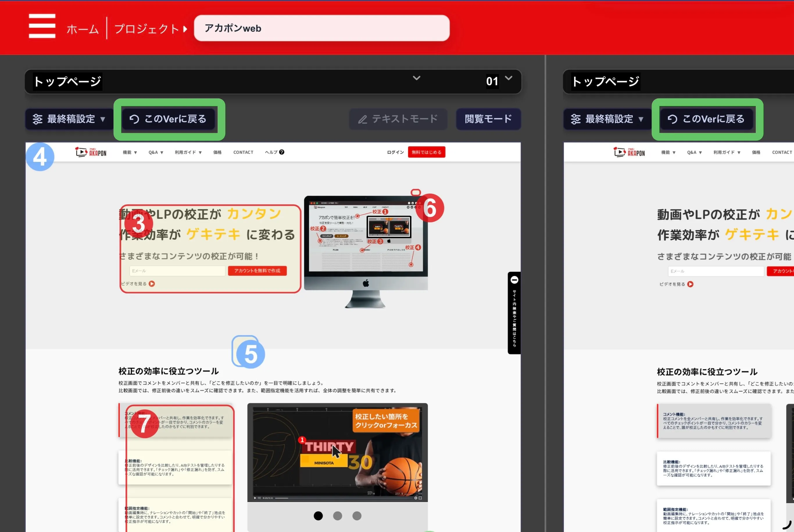
Task: Open 機能 menu in right preview
Action: (668, 153)
